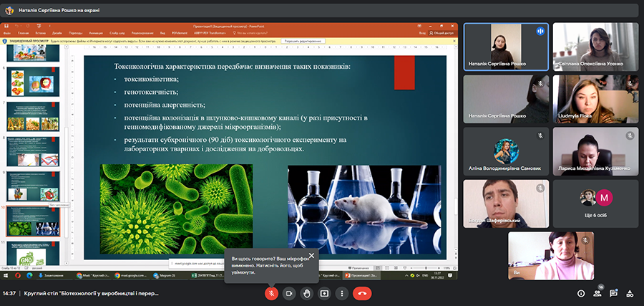Select slide 6 thumbnail with fruits
The image size is (644, 306).
[x=32, y=82]
